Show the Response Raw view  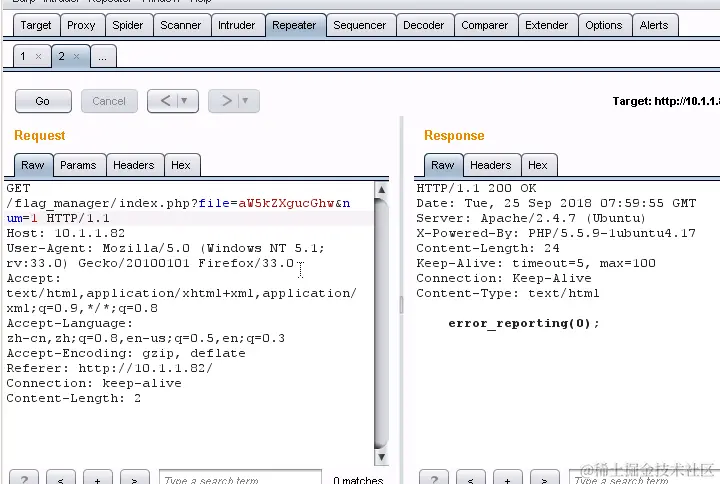[443, 165]
